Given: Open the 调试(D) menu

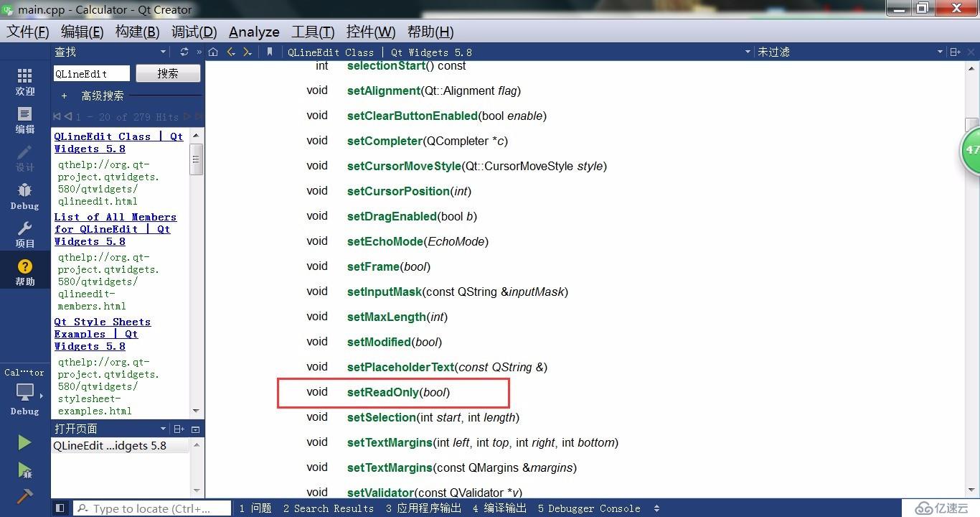Looking at the screenshot, I should [194, 32].
